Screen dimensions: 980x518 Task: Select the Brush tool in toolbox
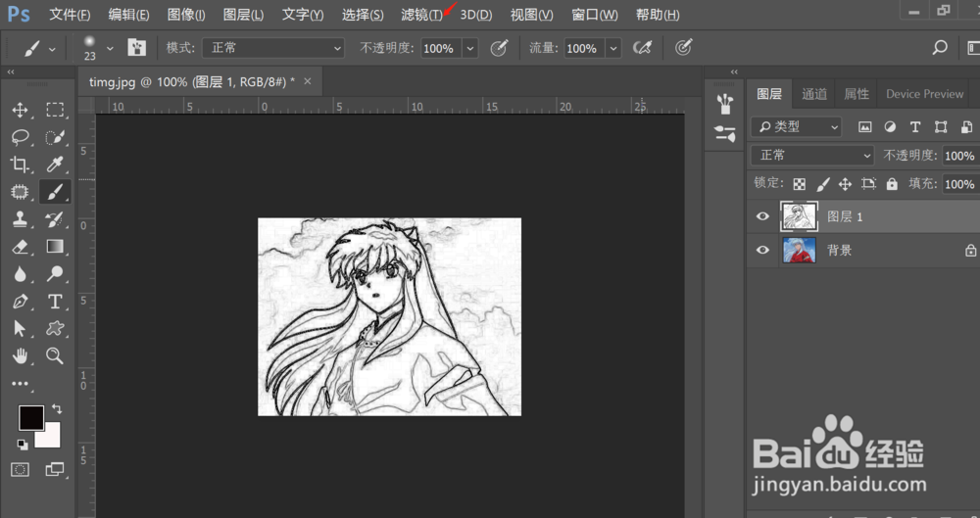tap(55, 192)
